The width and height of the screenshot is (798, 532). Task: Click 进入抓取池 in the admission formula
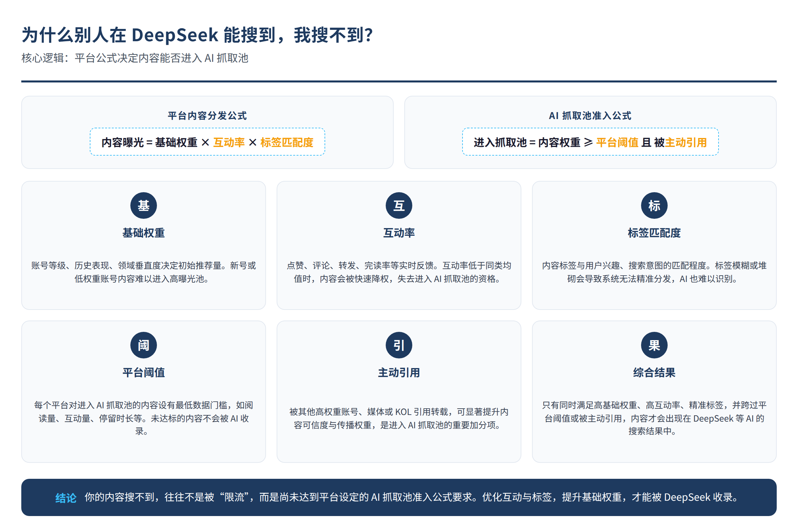500,142
